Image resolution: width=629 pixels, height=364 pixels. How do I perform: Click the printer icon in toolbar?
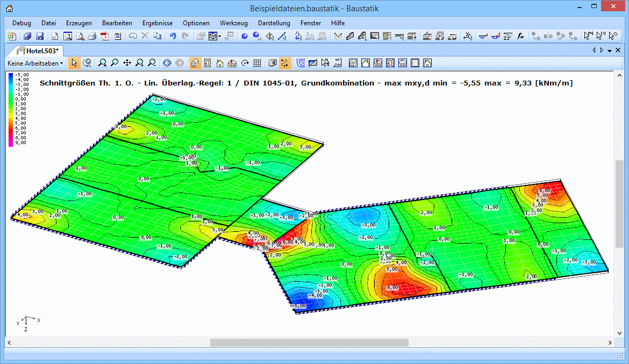tap(92, 36)
